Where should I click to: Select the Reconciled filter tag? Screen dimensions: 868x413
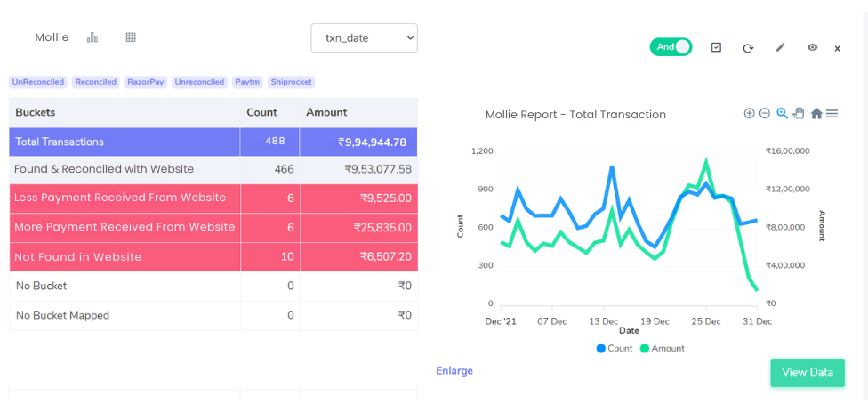tap(96, 82)
